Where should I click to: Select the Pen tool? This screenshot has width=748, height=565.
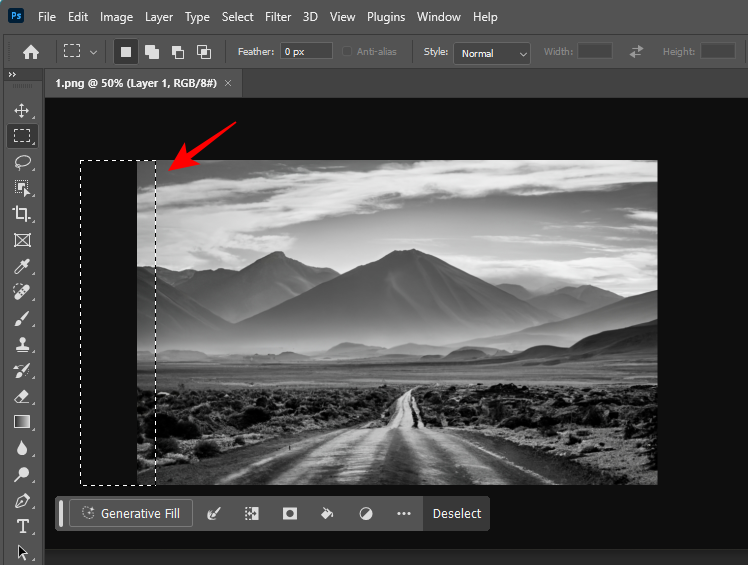pos(22,501)
